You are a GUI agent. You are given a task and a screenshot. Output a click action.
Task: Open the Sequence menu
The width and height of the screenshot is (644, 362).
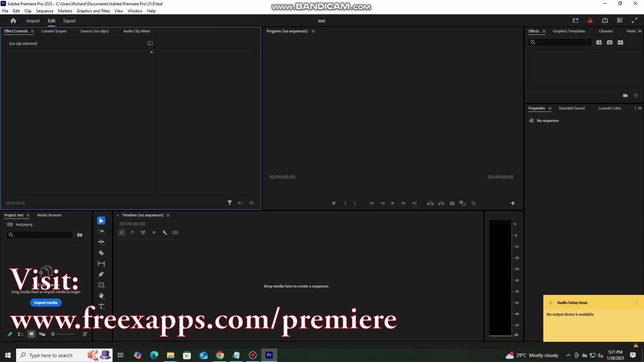44,11
